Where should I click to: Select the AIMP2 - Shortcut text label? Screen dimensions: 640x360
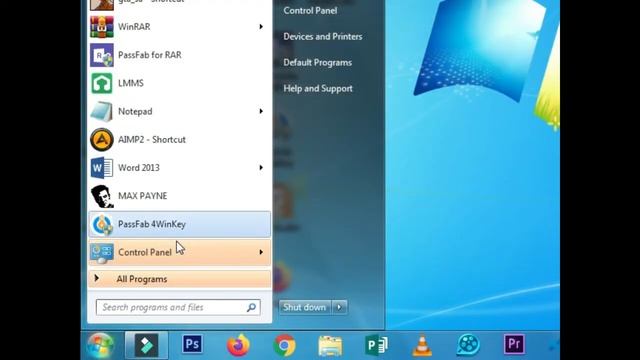coord(152,140)
